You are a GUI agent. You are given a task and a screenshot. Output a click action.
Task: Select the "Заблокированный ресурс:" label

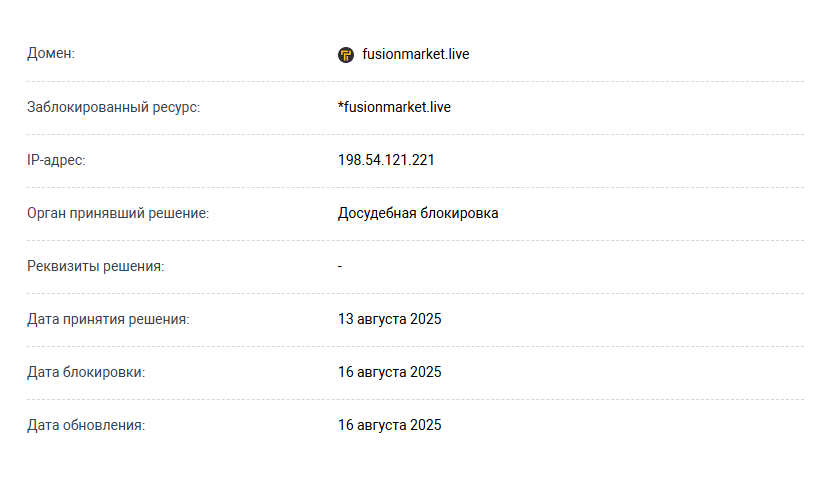click(x=113, y=107)
